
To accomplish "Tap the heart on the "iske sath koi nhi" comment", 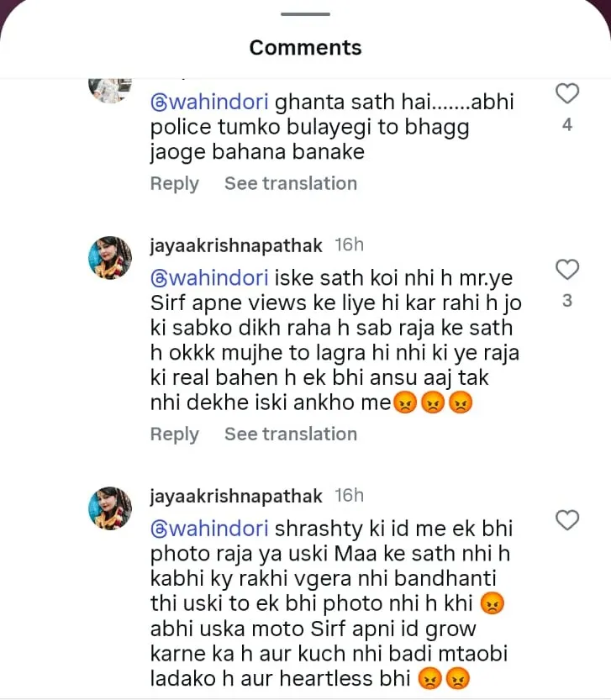I will point(567,270).
